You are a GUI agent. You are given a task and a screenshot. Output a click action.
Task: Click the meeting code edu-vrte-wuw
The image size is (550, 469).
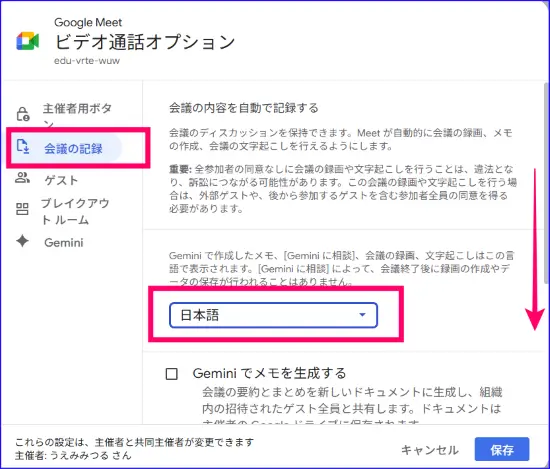pos(87,61)
